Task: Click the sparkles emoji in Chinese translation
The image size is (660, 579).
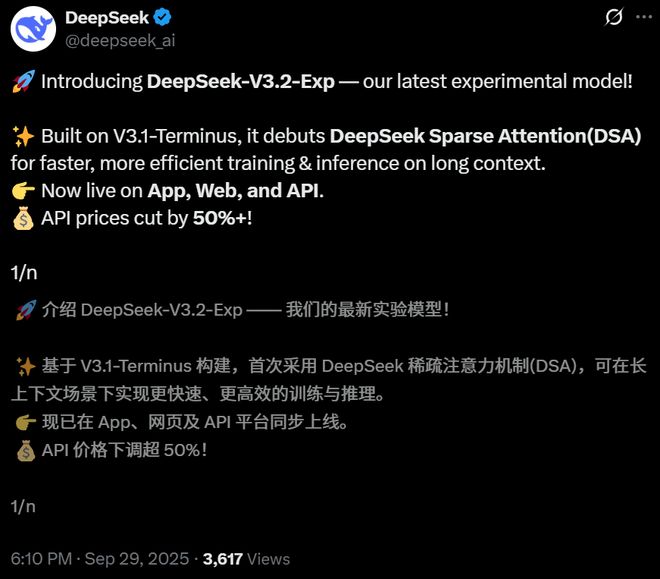Action: [x=26, y=366]
